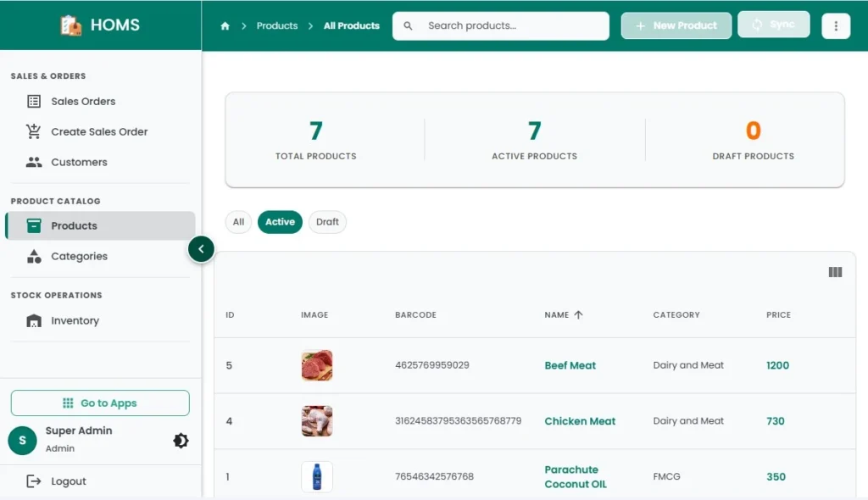Open the Categories section
The width and height of the screenshot is (868, 500).
tap(79, 257)
